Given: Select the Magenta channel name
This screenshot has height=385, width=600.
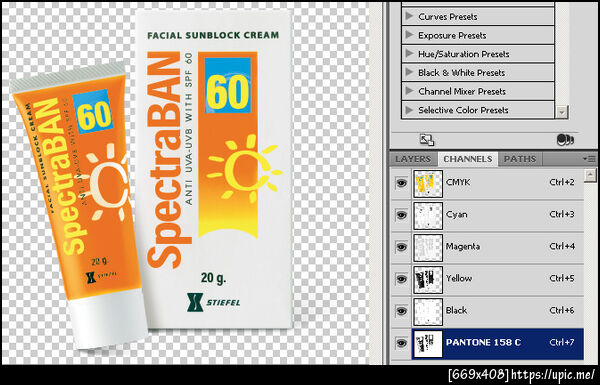Looking at the screenshot, I should 463,247.
